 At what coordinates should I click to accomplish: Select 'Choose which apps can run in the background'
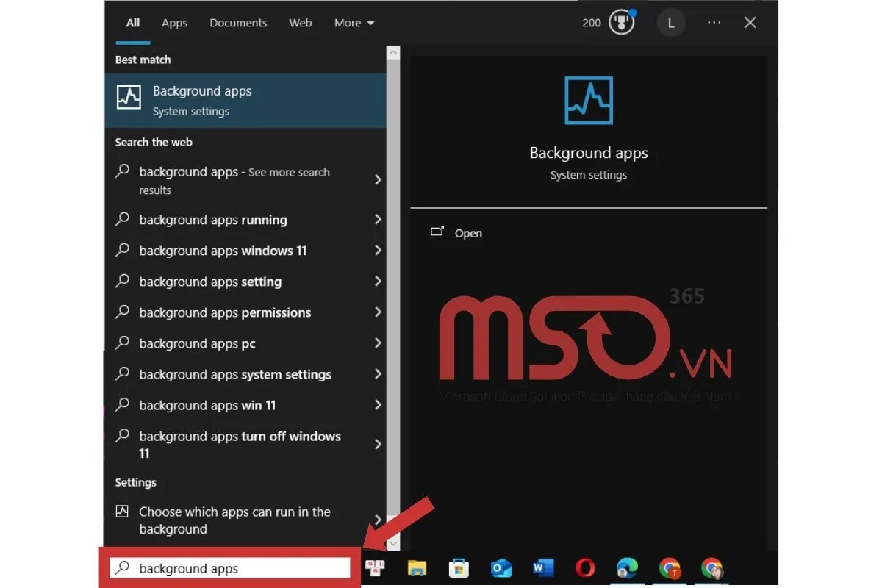coord(234,520)
